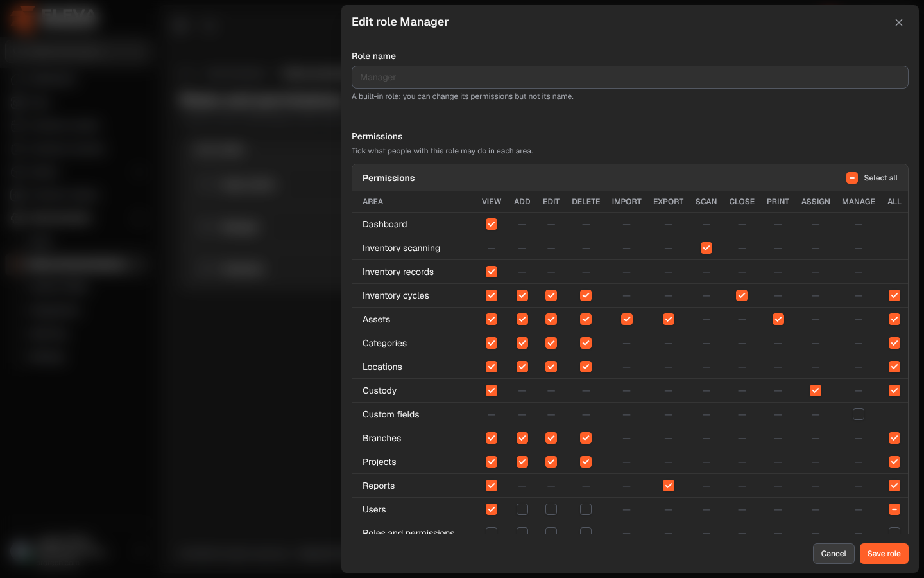Uncheck View permission for Custody
This screenshot has height=578, width=924.
492,390
